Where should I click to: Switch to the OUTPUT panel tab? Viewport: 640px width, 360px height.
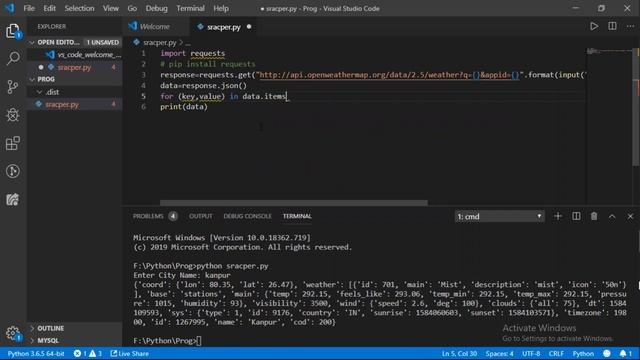tap(200, 216)
